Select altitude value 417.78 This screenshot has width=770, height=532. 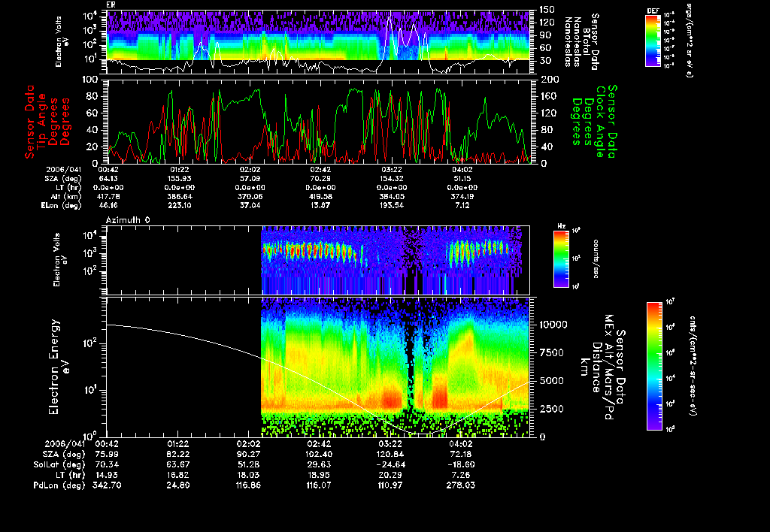(108, 196)
